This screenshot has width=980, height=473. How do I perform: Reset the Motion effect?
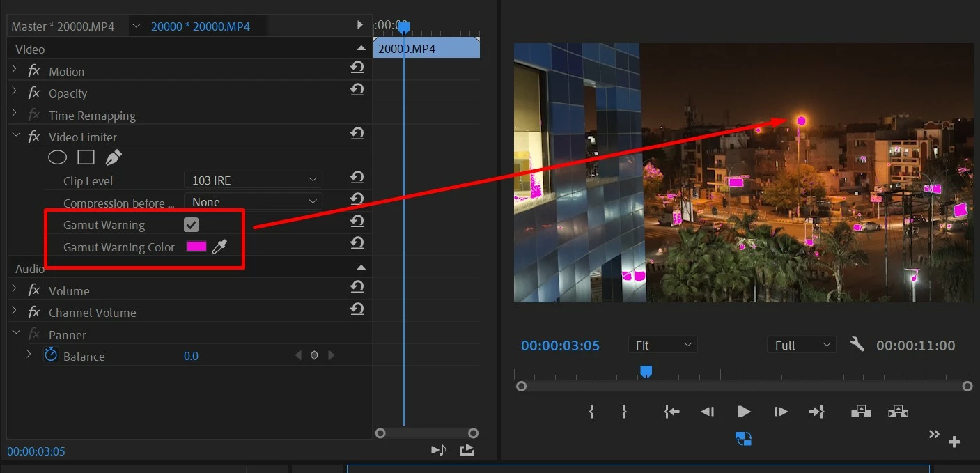click(357, 68)
